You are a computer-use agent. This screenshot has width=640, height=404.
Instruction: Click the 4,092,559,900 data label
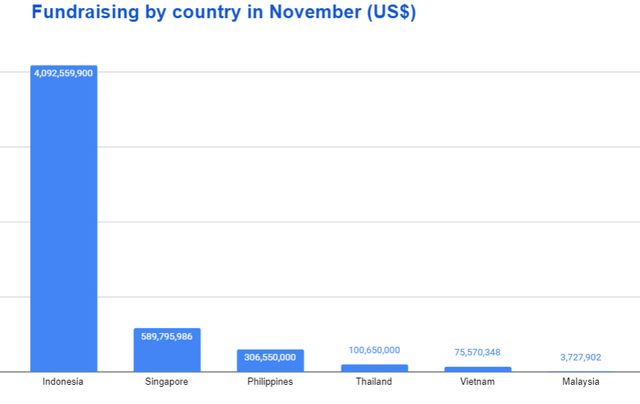coord(63,73)
